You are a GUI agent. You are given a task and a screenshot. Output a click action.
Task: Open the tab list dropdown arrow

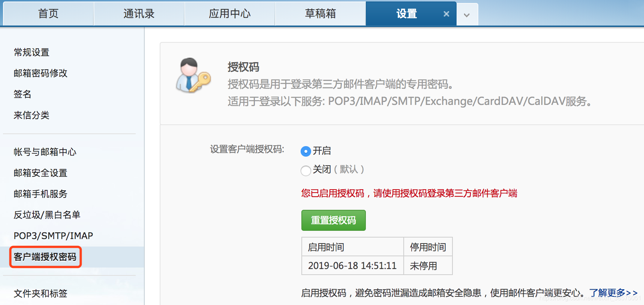pos(467,15)
